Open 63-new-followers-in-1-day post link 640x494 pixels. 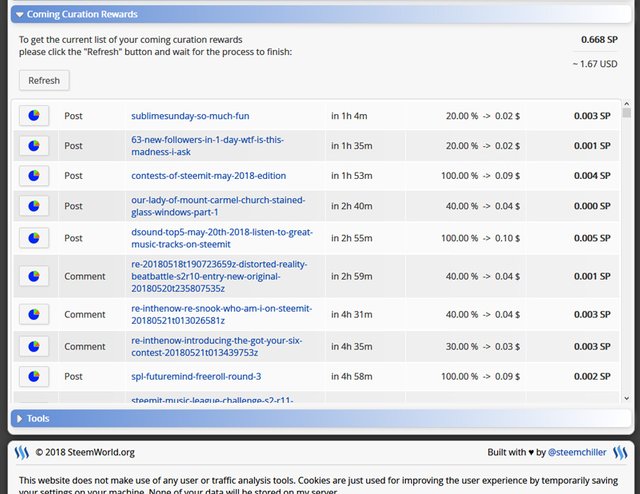point(207,146)
